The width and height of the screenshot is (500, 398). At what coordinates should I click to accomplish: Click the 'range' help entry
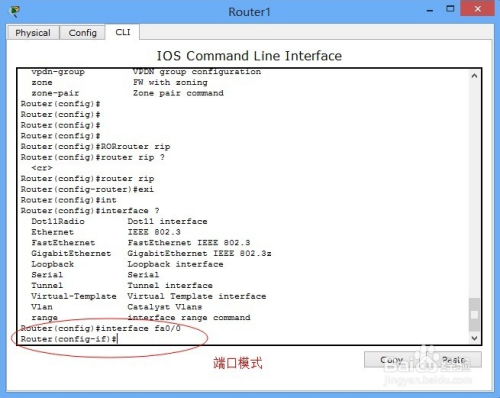45,318
